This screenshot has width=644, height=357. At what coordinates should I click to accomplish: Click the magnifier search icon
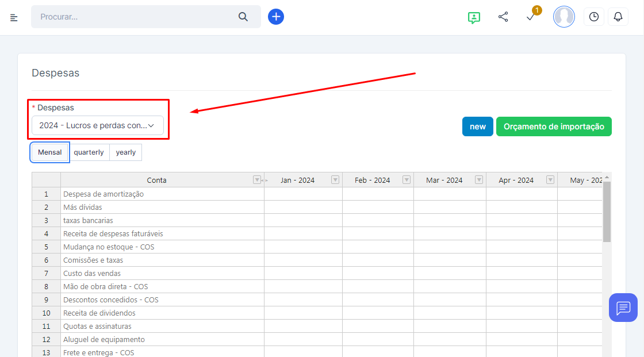(x=243, y=17)
